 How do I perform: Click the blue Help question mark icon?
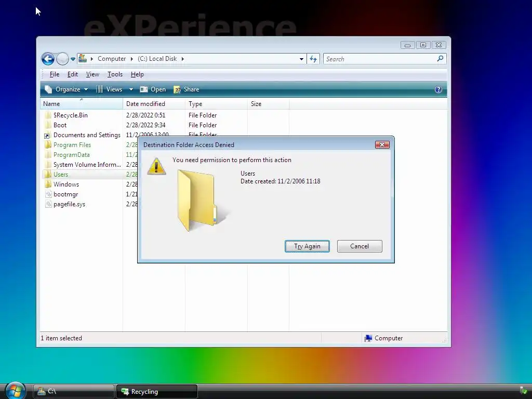pyautogui.click(x=438, y=89)
